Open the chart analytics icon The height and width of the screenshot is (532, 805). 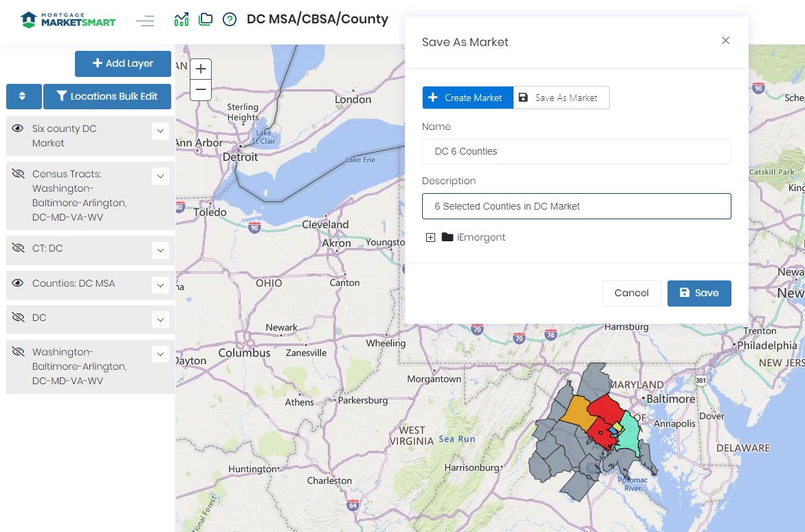[181, 19]
